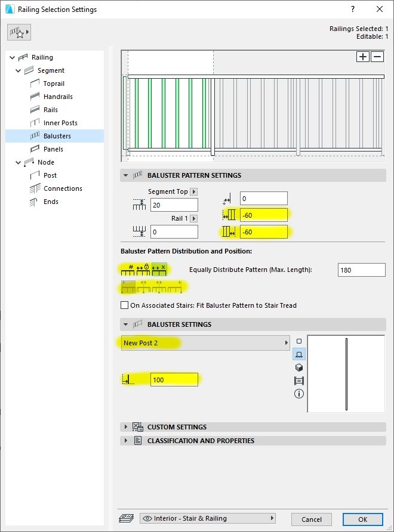The height and width of the screenshot is (532, 394).
Task: Zoom out railing preview with minus button
Action: point(377,57)
